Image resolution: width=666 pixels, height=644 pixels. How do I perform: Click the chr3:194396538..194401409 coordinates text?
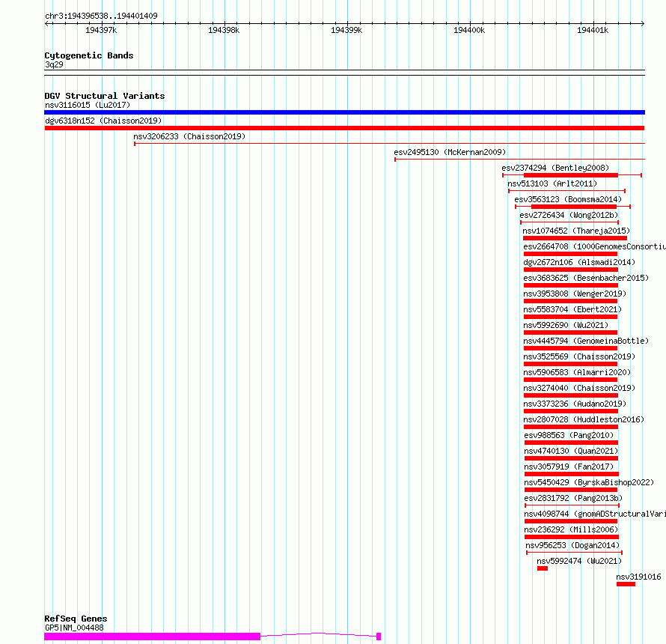click(101, 16)
